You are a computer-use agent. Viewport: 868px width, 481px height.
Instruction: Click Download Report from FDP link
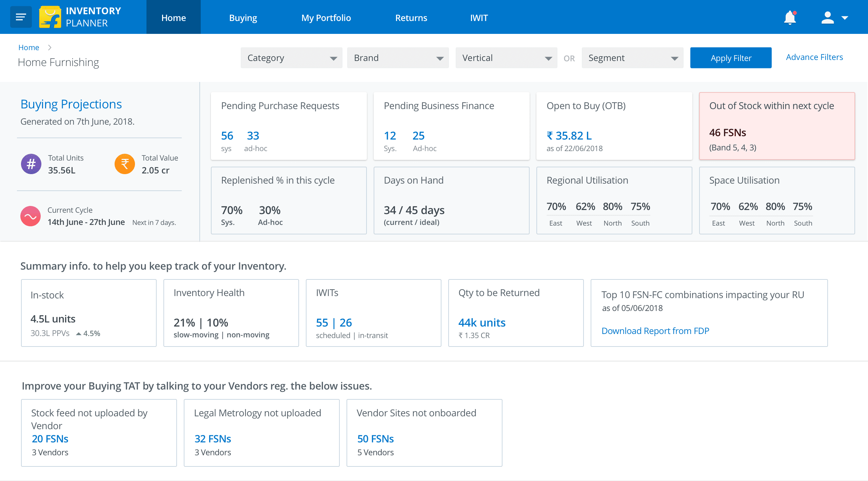pyautogui.click(x=655, y=331)
